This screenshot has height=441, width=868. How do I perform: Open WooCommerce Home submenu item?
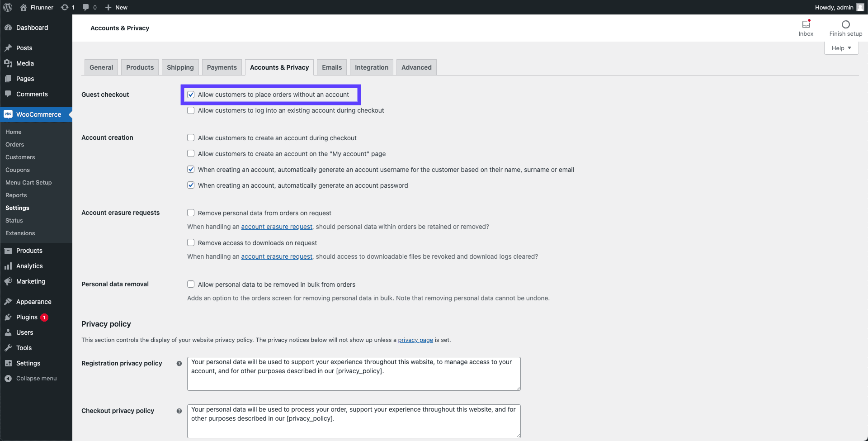tap(14, 132)
